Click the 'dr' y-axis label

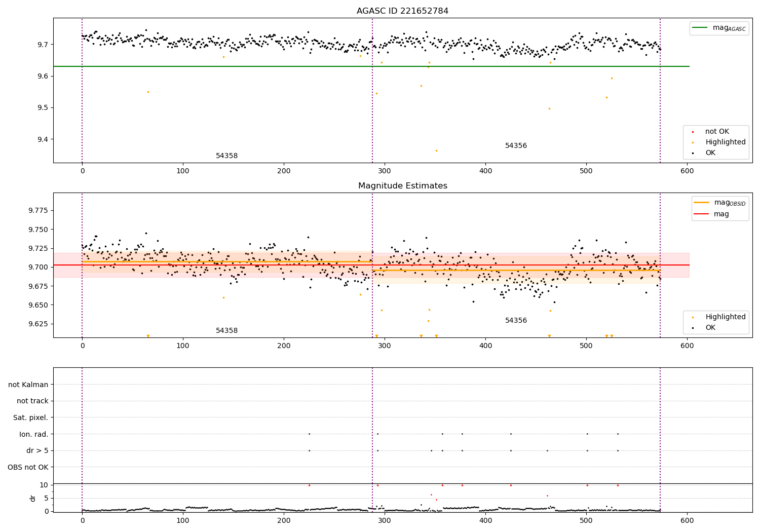[33, 498]
